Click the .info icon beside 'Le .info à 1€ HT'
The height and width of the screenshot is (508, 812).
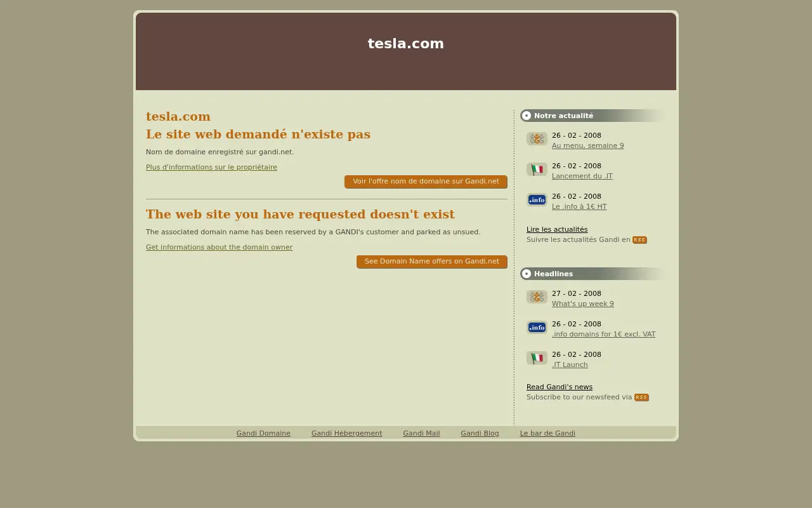(537, 200)
